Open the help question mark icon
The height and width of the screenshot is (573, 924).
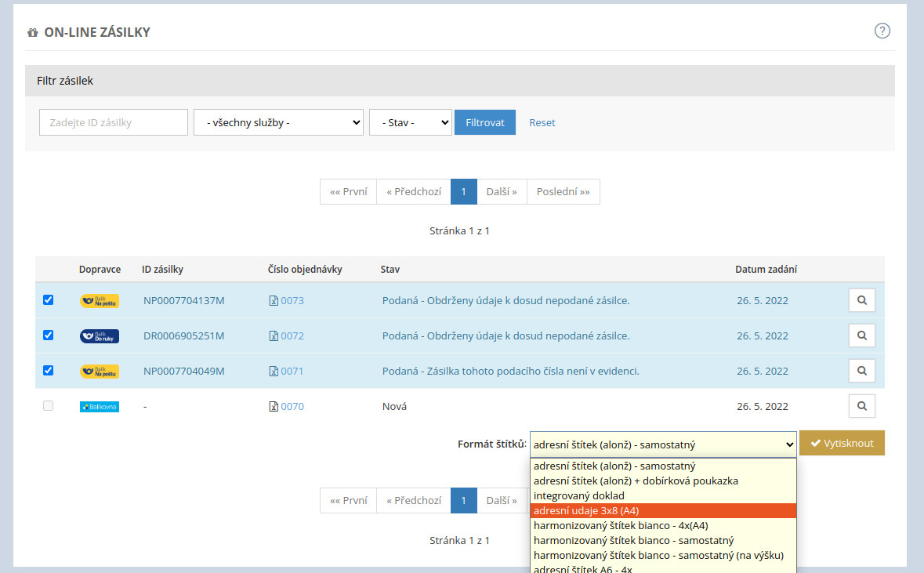coord(882,31)
